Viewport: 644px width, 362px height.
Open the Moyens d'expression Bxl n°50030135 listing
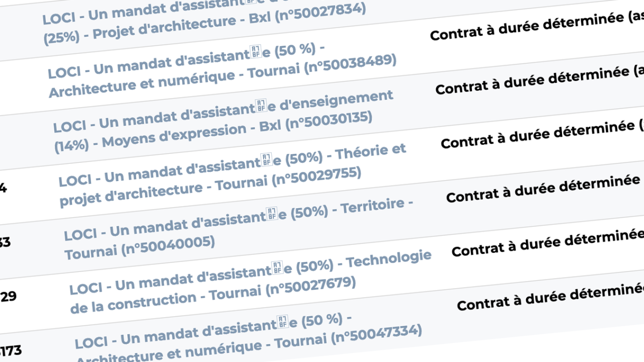tap(223, 122)
